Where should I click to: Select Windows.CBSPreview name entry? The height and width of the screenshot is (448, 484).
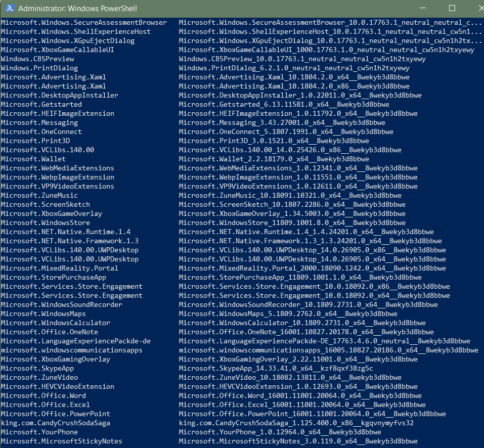[37, 59]
